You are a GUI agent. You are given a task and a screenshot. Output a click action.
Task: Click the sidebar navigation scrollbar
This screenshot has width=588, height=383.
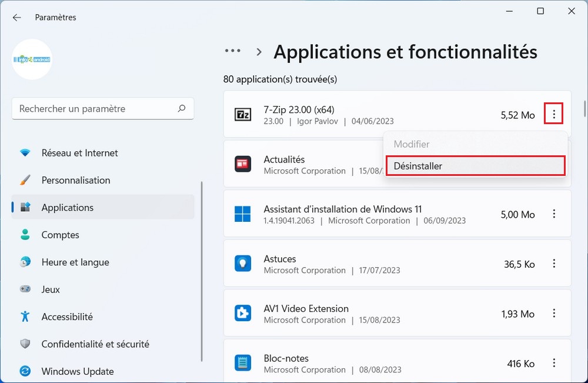tap(202, 272)
